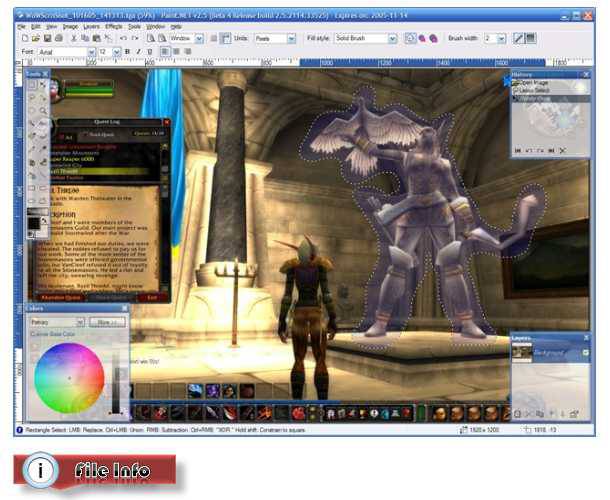This screenshot has width=610, height=500.
Task: Click the Crop to selection icon
Action: 108,38
